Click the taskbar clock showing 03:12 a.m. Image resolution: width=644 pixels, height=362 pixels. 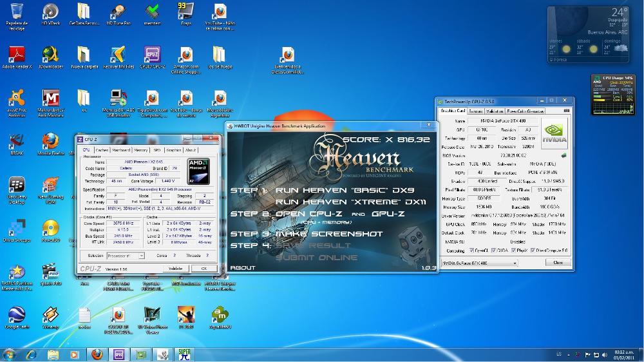624,355
